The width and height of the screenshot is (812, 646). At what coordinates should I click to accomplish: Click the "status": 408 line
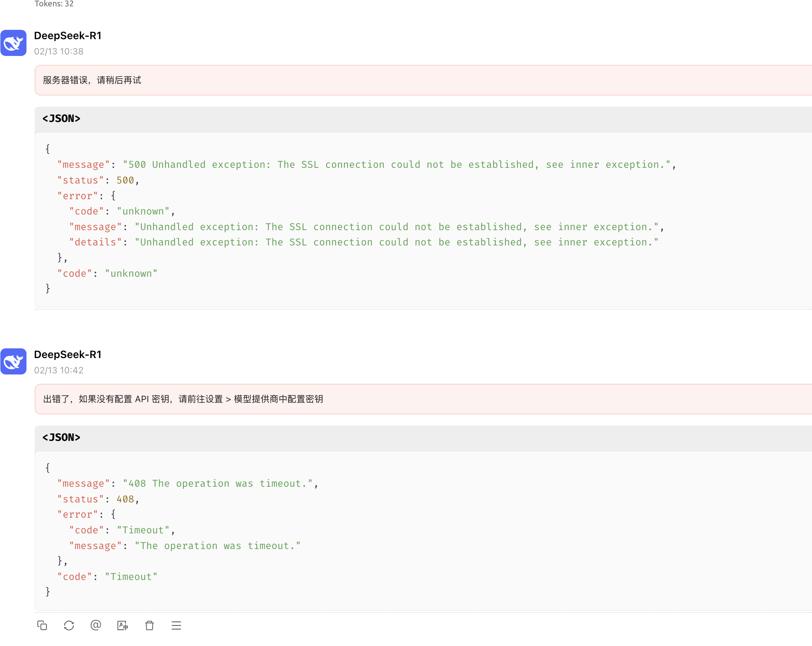tap(98, 499)
